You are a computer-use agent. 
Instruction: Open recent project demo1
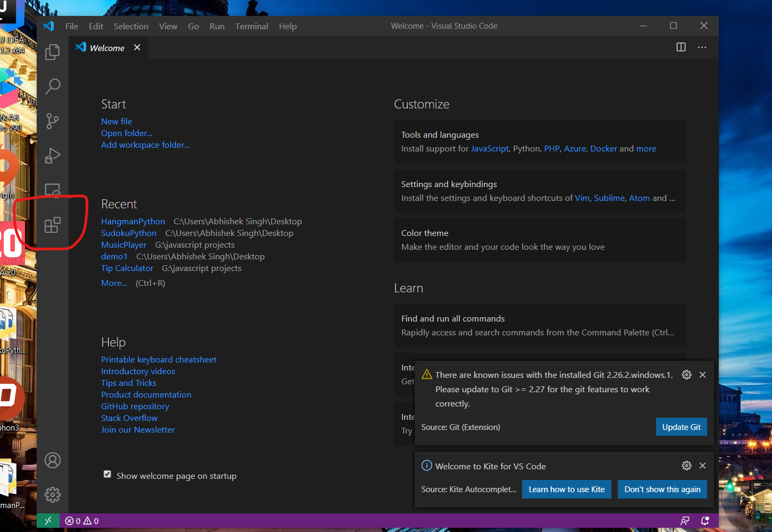(114, 256)
